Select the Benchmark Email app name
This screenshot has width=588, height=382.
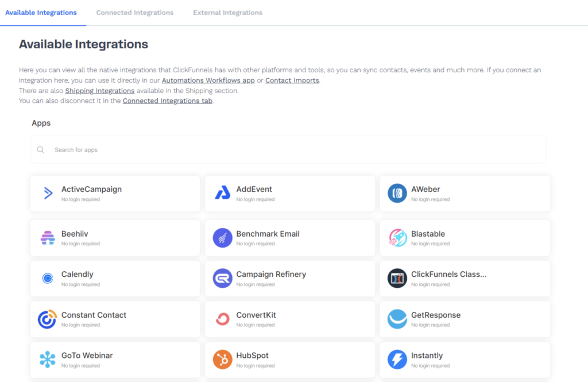(268, 234)
